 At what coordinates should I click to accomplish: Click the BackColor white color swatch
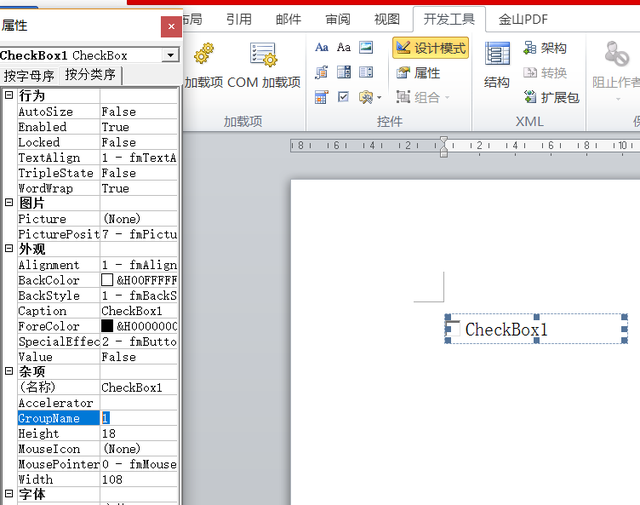click(107, 281)
